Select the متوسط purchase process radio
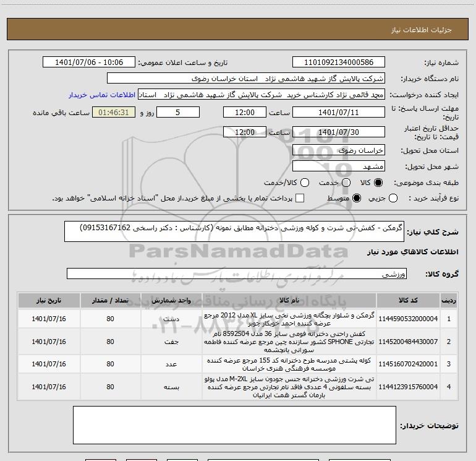 point(355,198)
